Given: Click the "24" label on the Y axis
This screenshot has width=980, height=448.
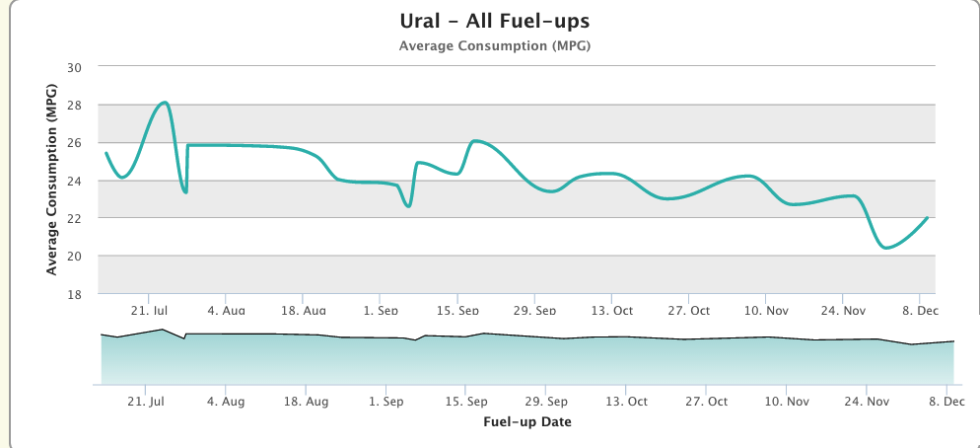Looking at the screenshot, I should 76,181.
